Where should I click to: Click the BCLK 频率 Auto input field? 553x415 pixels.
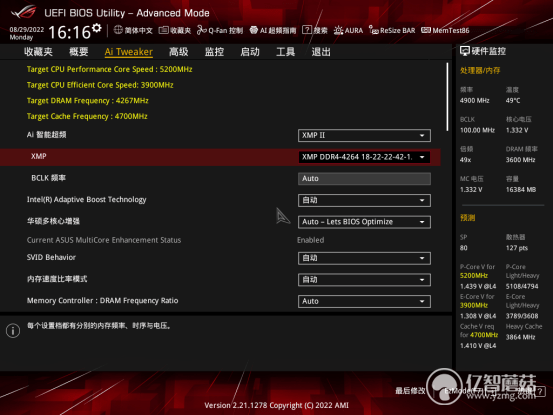tap(364, 179)
